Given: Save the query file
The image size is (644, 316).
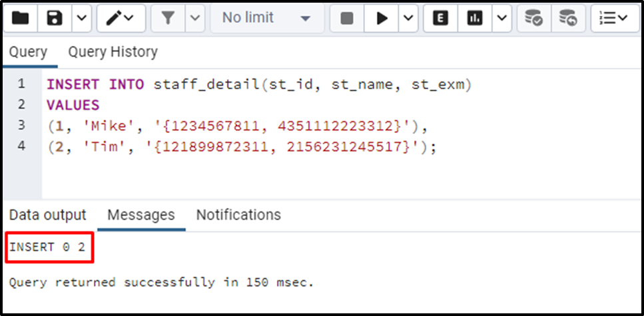Looking at the screenshot, I should coord(55,18).
